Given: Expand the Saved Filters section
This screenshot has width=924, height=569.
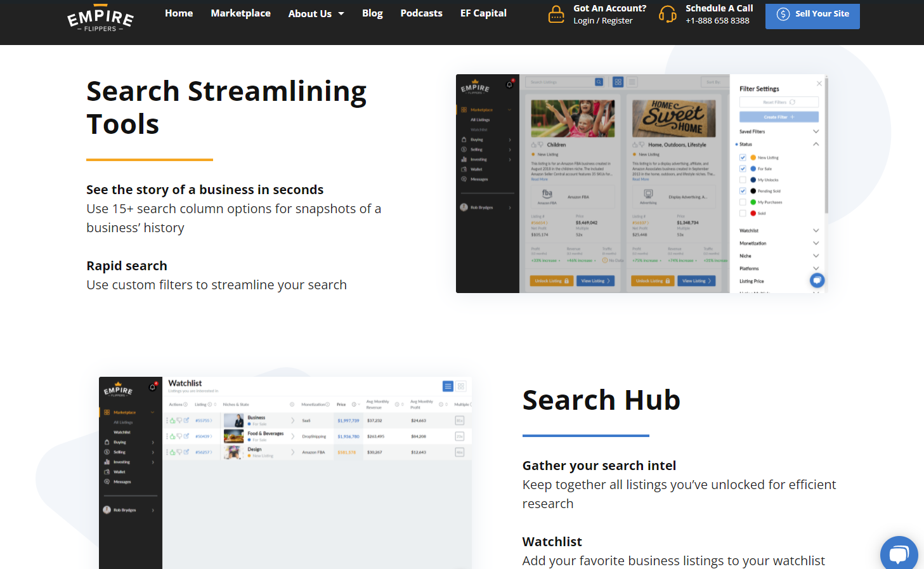Looking at the screenshot, I should pos(816,131).
